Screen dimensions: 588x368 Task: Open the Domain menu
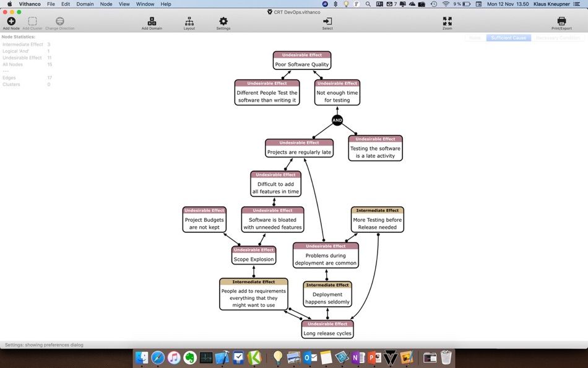point(85,4)
